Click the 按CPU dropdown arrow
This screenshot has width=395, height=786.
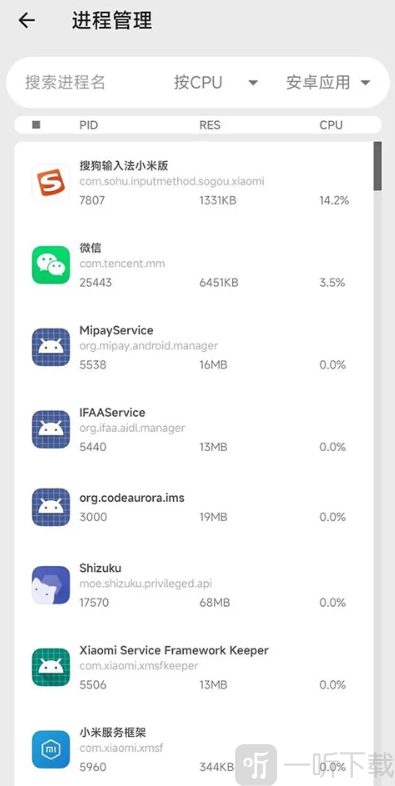click(x=253, y=83)
